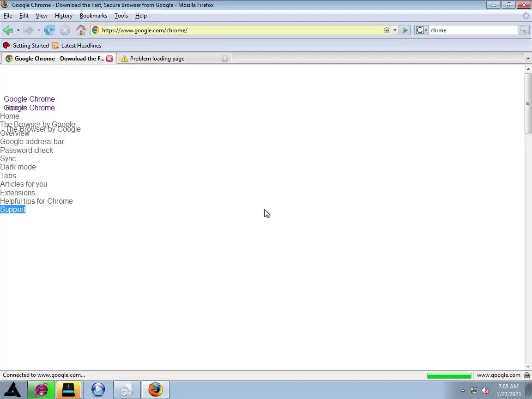The image size is (532, 399).
Task: Reload the page with the Refresh icon
Action: (x=49, y=30)
